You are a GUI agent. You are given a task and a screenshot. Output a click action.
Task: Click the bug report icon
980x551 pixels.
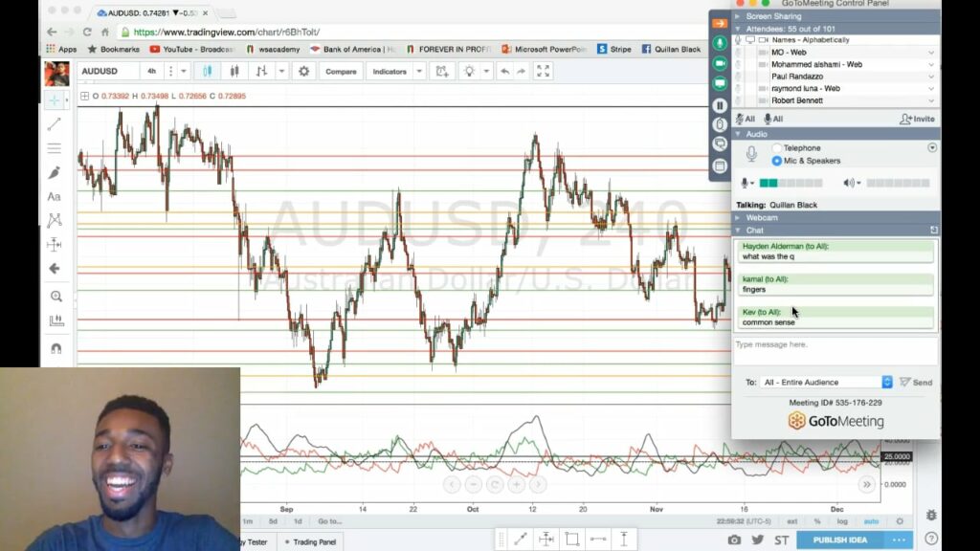[x=931, y=515]
